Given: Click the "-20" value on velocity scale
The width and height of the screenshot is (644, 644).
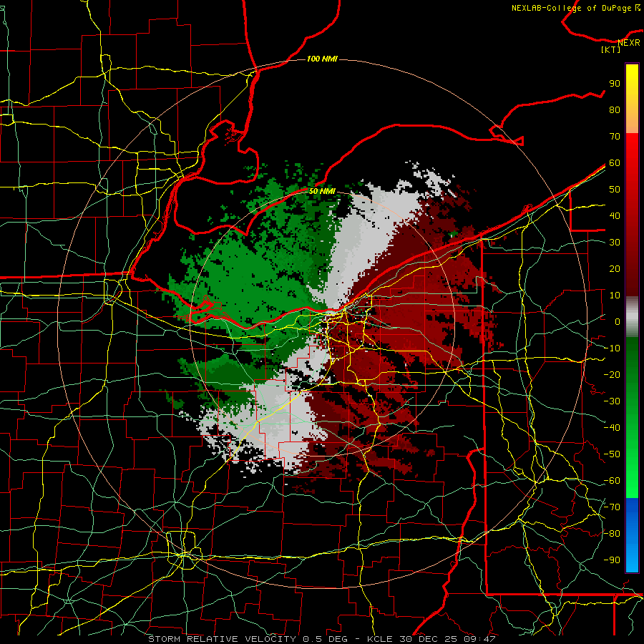Looking at the screenshot, I should pos(612,374).
